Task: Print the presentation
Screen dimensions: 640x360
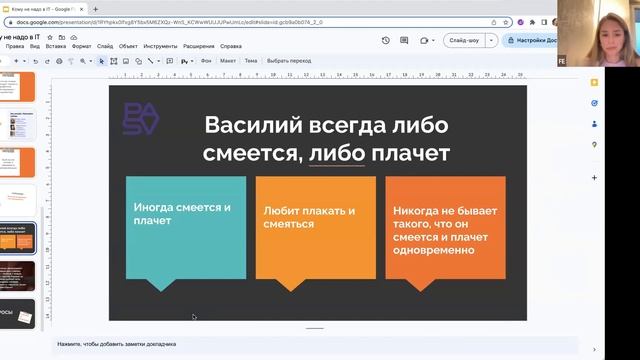Action: [x=59, y=61]
